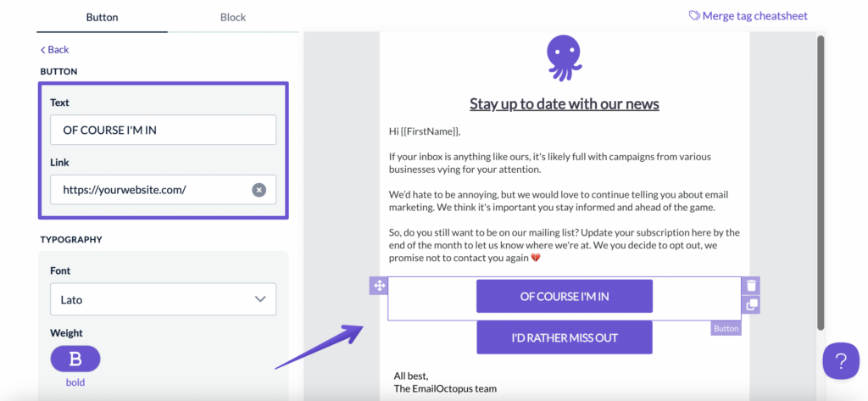Image resolution: width=868 pixels, height=401 pixels.
Task: Click the tag icon beside Merge tag cheatsheet
Action: (x=694, y=16)
